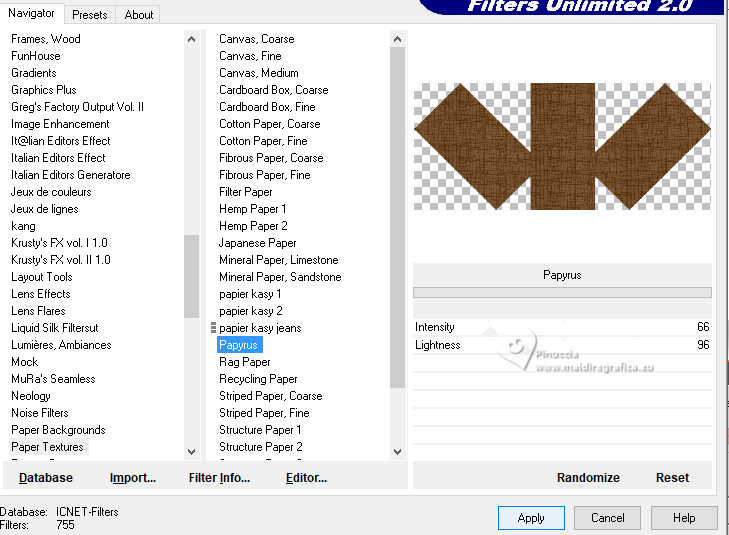Choose Fibrous Paper, Fine filter
The width and height of the screenshot is (729, 535).
pyautogui.click(x=265, y=175)
